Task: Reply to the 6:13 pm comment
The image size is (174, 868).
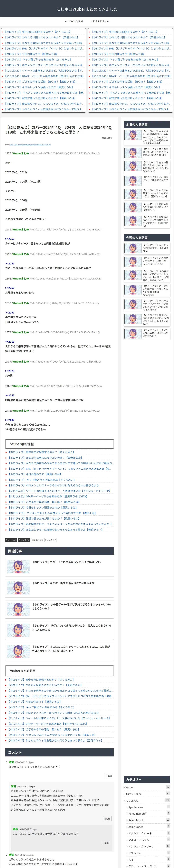Action: pyautogui.click(x=109, y=776)
